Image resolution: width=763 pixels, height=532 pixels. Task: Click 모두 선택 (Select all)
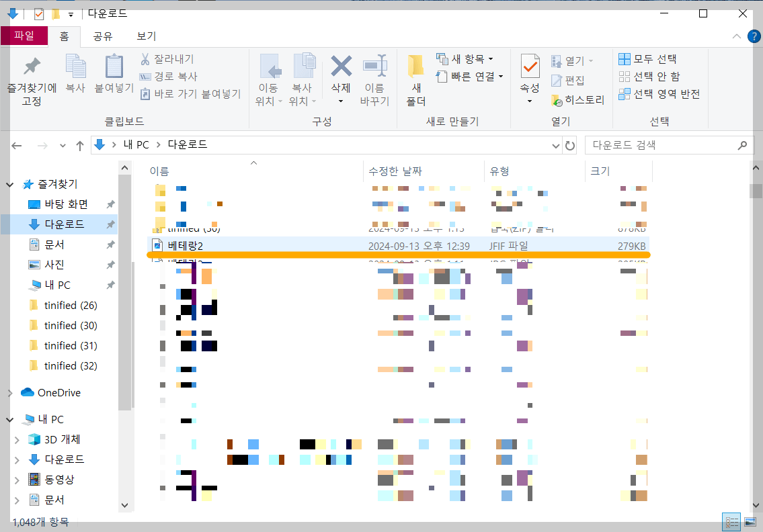tap(647, 59)
